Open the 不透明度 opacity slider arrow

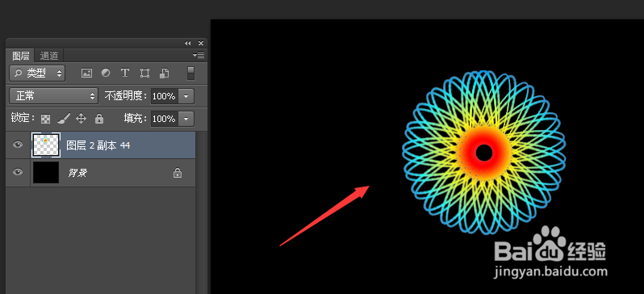click(186, 96)
